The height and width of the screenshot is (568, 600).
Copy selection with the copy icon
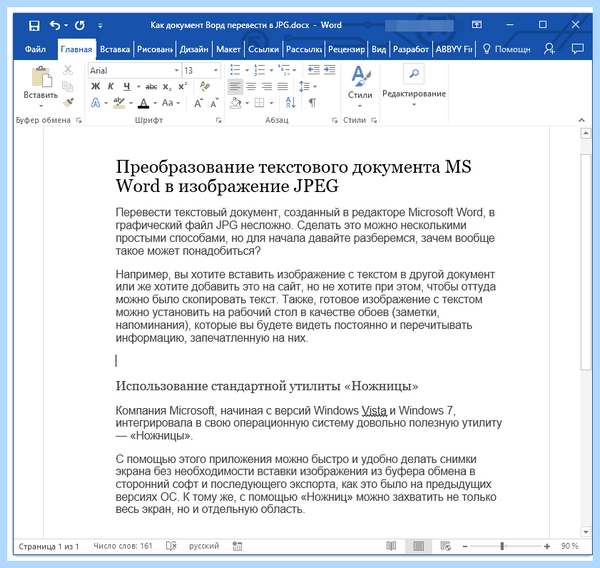pos(68,87)
